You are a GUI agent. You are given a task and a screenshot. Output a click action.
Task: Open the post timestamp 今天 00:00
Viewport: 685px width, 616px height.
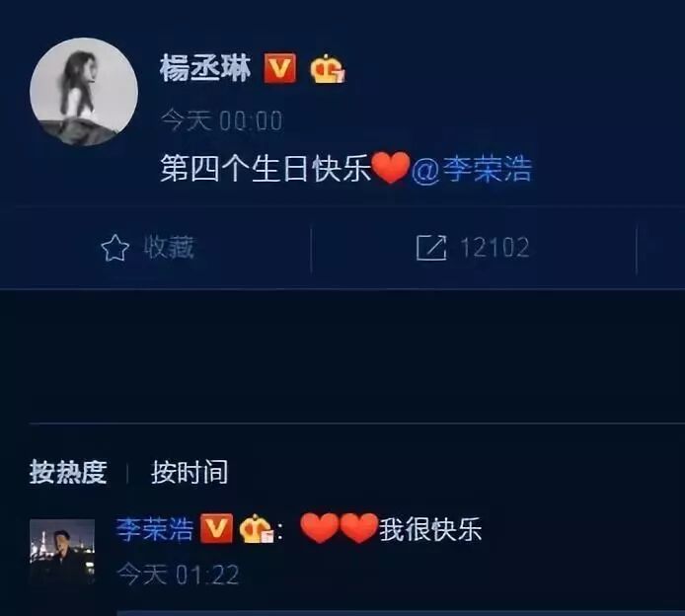pos(221,120)
